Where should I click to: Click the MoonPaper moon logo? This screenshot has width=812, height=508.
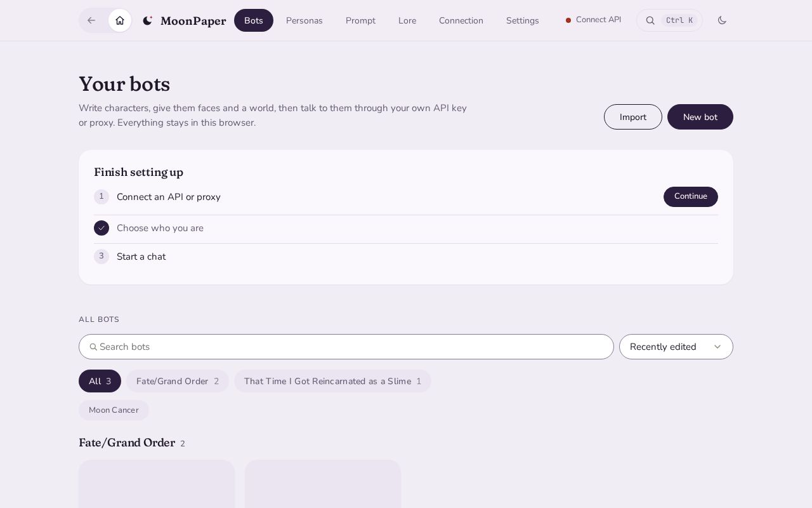point(148,20)
